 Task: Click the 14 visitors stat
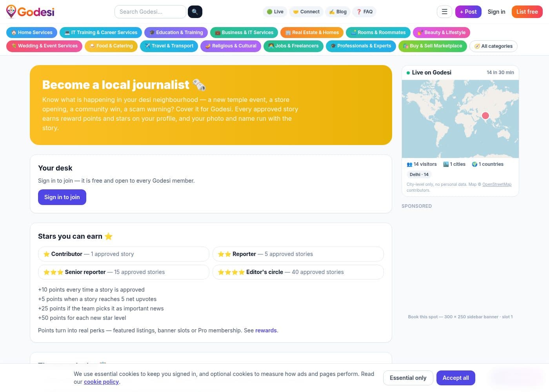pos(422,164)
